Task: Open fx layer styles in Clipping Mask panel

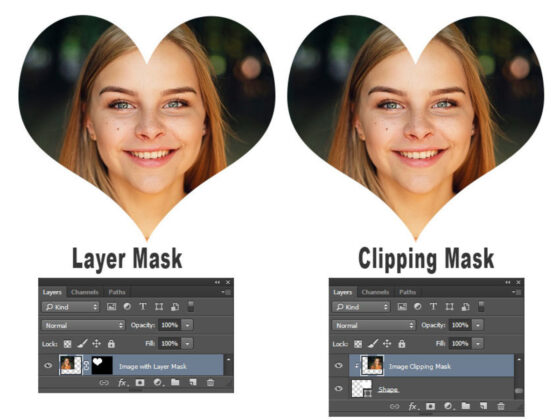Action: pos(413,406)
